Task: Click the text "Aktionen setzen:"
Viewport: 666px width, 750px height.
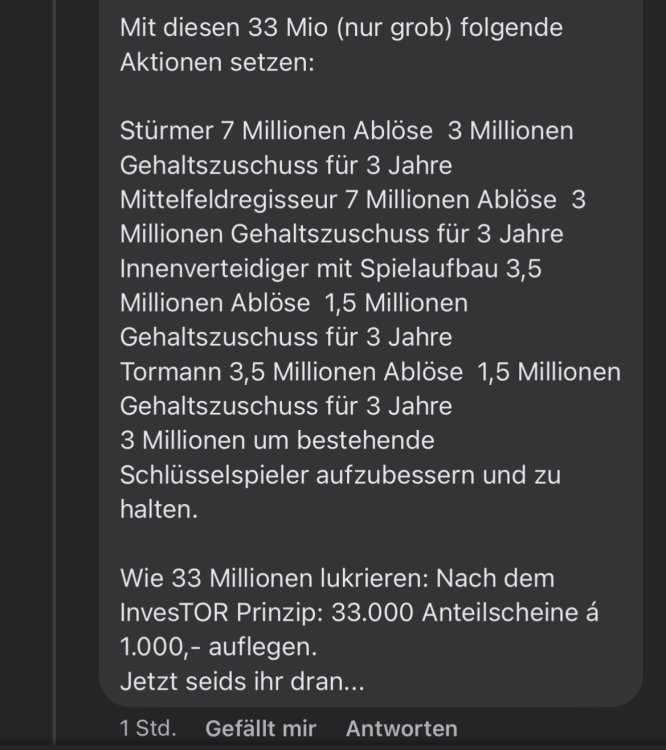Action: click(217, 62)
